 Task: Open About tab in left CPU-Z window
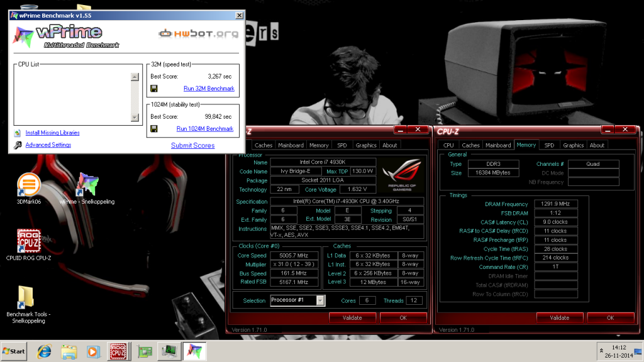click(x=390, y=145)
